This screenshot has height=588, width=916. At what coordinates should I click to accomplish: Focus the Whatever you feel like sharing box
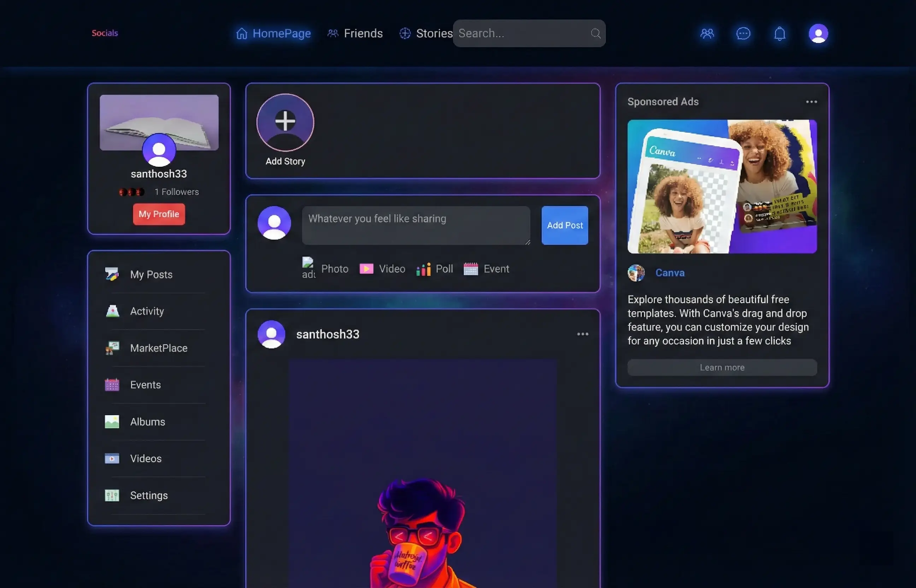(x=416, y=225)
